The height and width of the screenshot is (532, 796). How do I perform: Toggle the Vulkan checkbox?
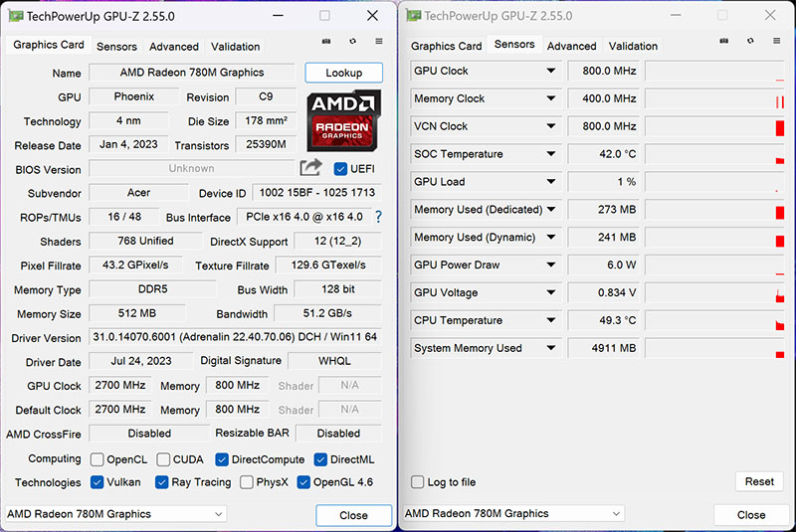(97, 482)
